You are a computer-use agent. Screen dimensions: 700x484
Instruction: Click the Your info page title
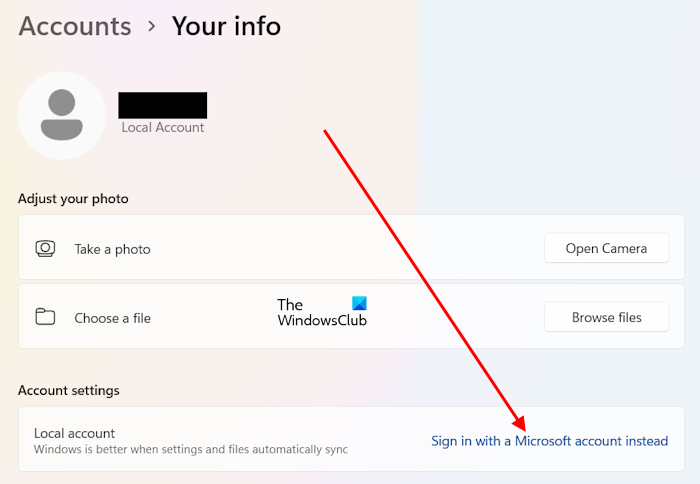[x=226, y=26]
